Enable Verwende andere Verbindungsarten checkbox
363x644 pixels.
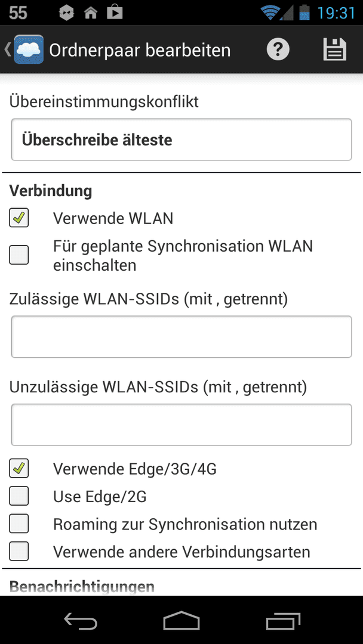19,551
